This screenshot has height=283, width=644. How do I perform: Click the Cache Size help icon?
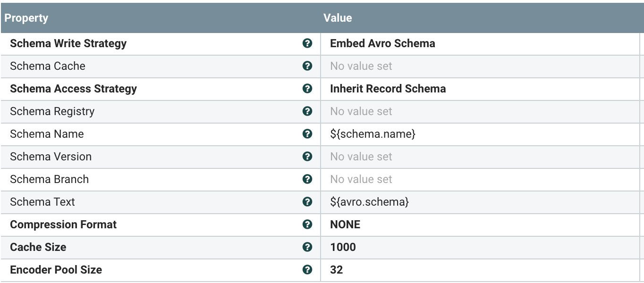307,247
